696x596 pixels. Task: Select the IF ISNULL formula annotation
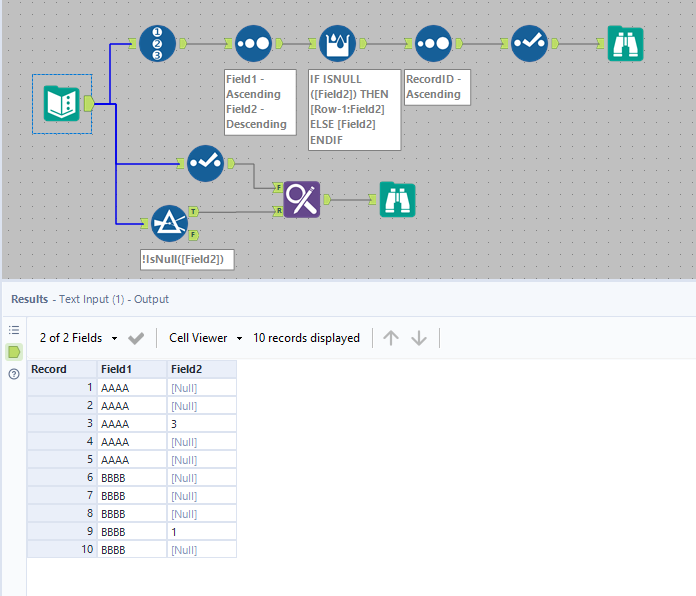pos(354,110)
